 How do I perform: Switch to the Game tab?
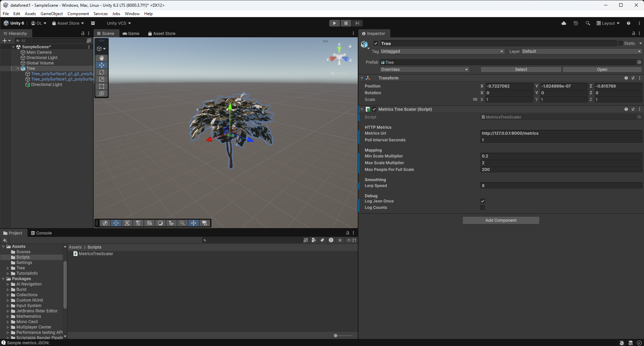(131, 33)
